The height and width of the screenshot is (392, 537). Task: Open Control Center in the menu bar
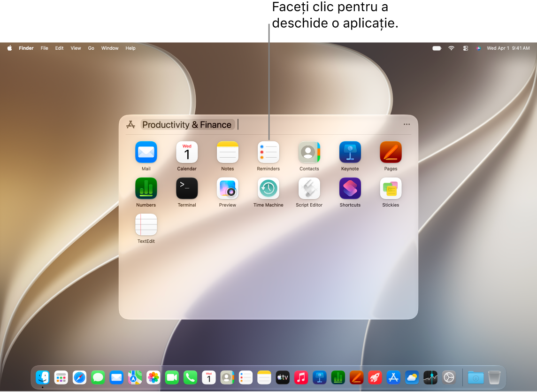[x=466, y=48]
